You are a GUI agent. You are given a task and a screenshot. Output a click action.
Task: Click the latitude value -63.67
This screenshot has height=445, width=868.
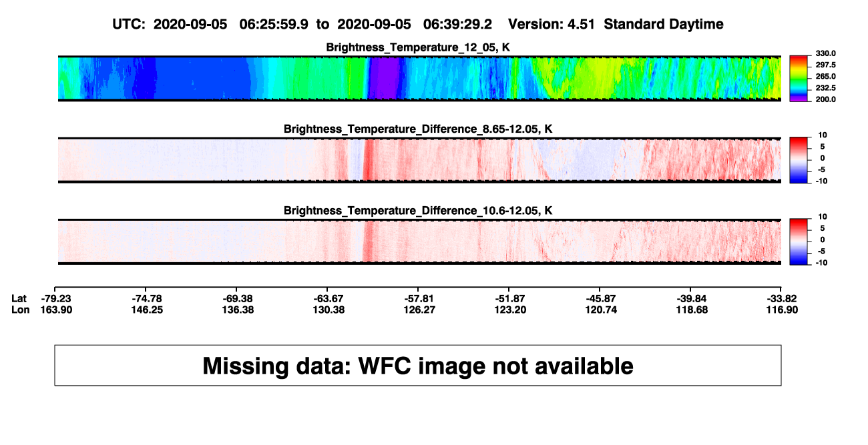click(329, 298)
